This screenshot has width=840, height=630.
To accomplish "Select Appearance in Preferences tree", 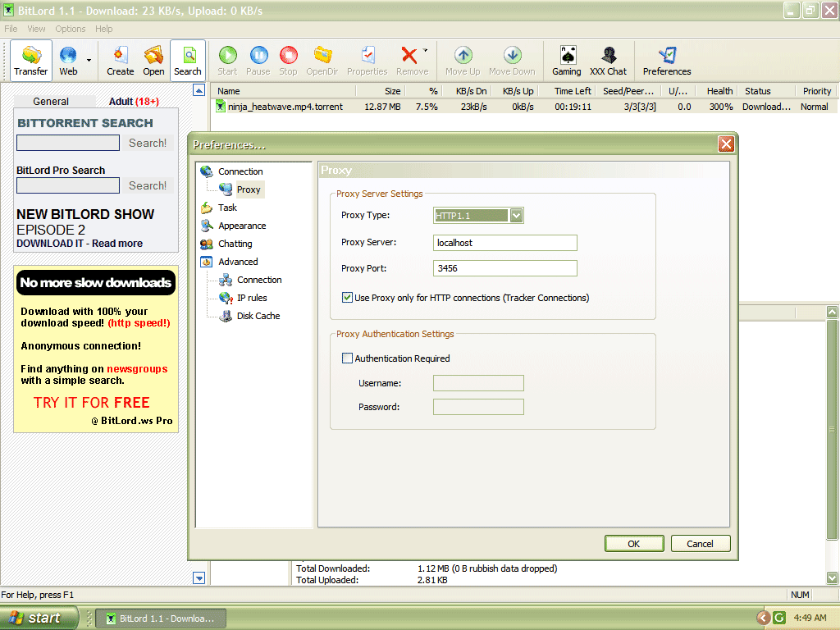I will point(242,226).
